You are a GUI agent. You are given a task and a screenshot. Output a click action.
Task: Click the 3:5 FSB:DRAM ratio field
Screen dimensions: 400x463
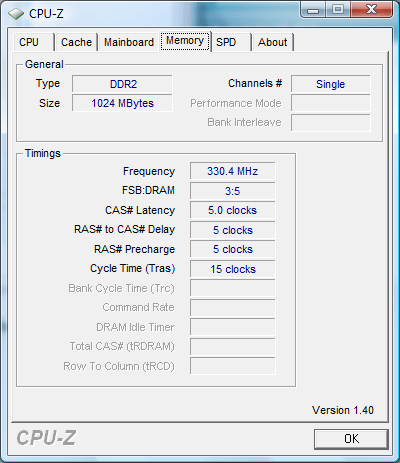click(233, 191)
